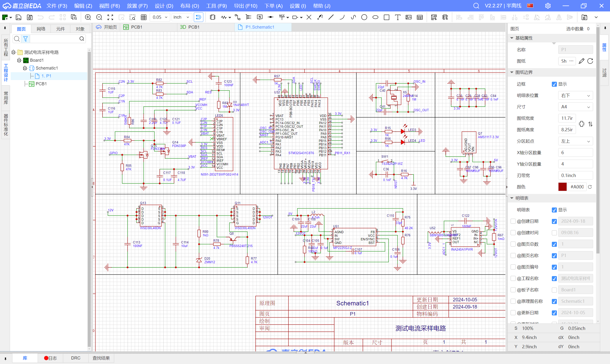Uncheck the blue checkbox beside @图页总数 value
The width and height of the screenshot is (610, 364).
[554, 244]
